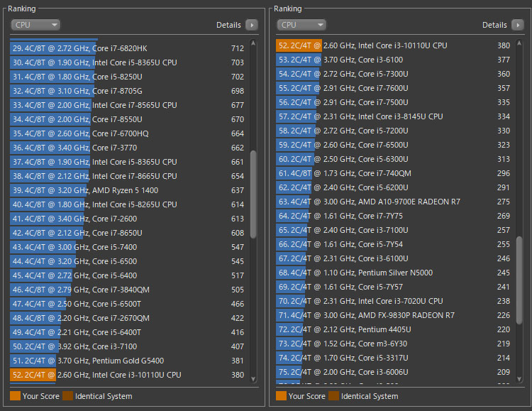532x411 pixels.
Task: Click Details arrow button in right panel
Action: (518, 25)
